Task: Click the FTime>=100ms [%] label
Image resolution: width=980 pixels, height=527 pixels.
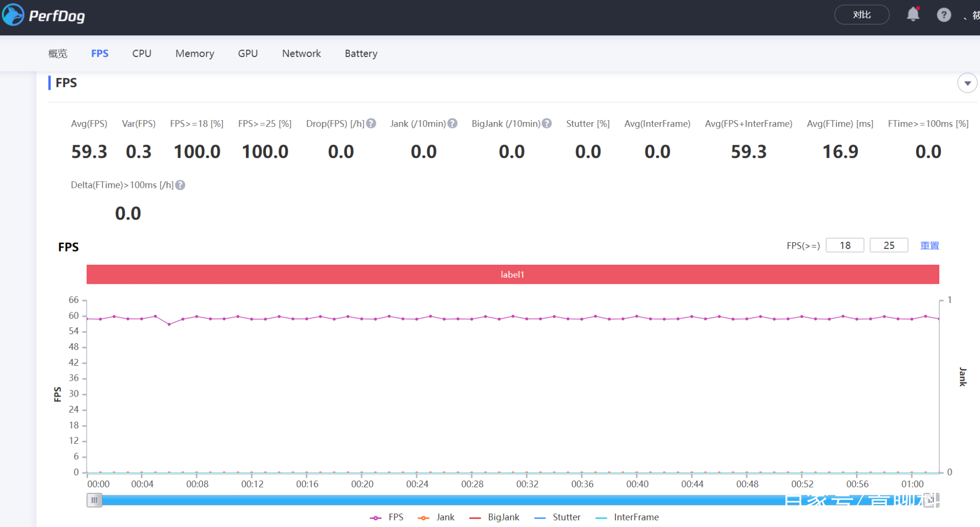Action: [x=928, y=124]
